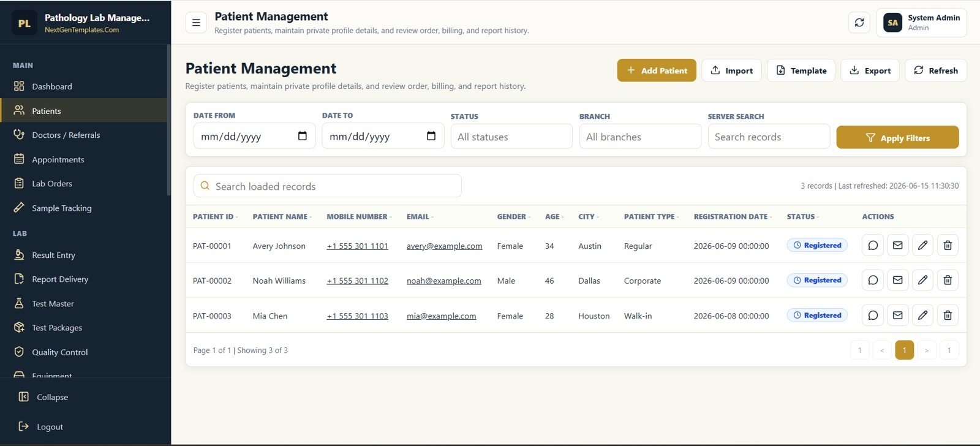
Task: Focus the Server Search records field
Action: click(769, 137)
